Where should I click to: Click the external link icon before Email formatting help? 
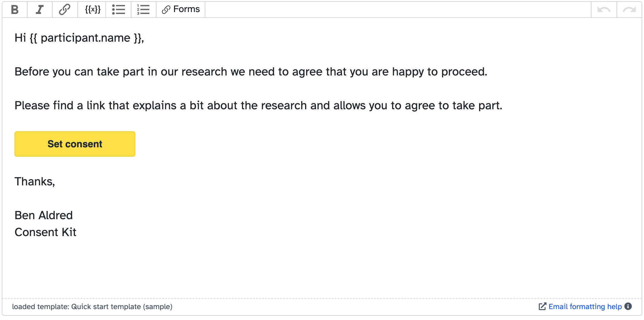542,306
